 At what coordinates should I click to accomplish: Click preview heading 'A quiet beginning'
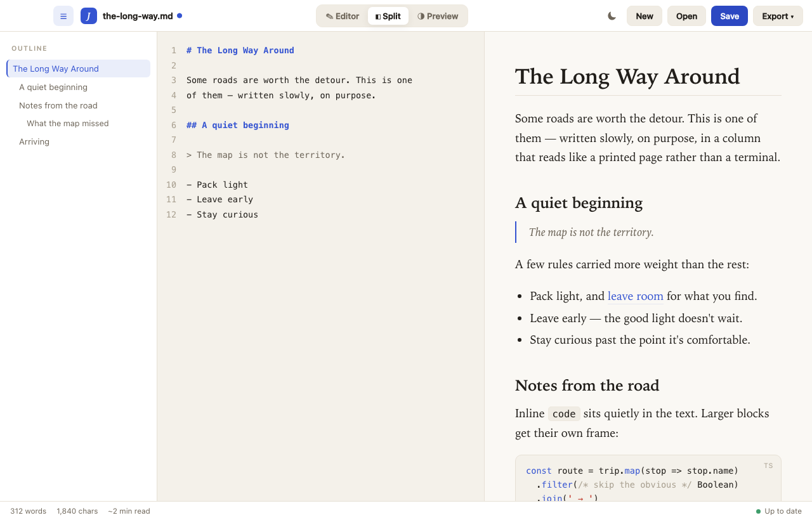pos(579,203)
